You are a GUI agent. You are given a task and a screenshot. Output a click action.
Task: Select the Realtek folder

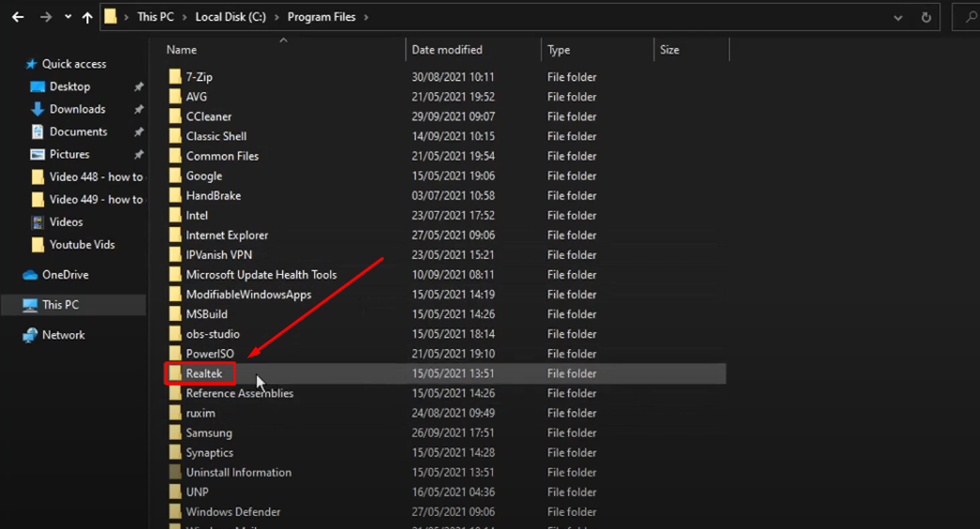tap(204, 374)
